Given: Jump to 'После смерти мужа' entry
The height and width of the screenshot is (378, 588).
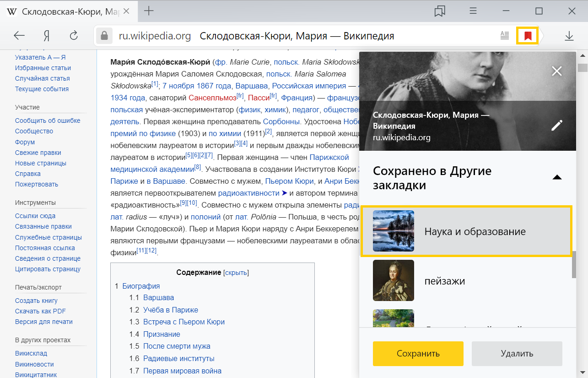Looking at the screenshot, I should [x=177, y=346].
